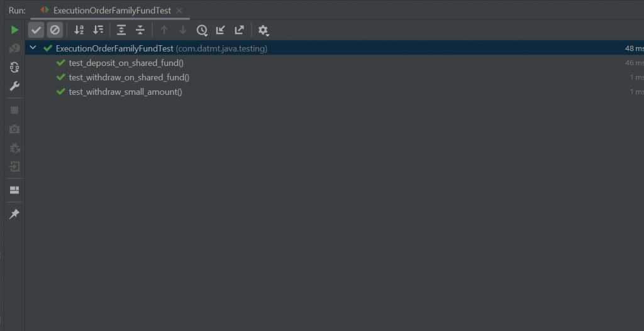644x331 pixels.
Task: Sort tests by duration
Action: pyautogui.click(x=98, y=30)
